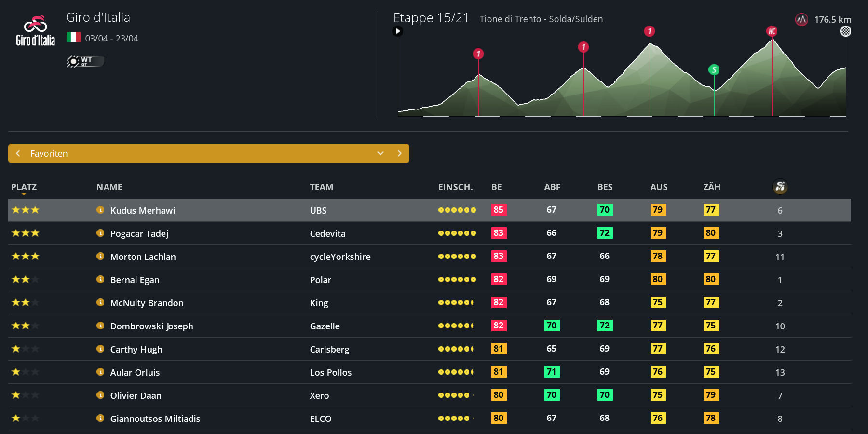Screen dimensions: 868x434
Task: Open info icon next to Bernal Egan
Action: pyautogui.click(x=100, y=279)
